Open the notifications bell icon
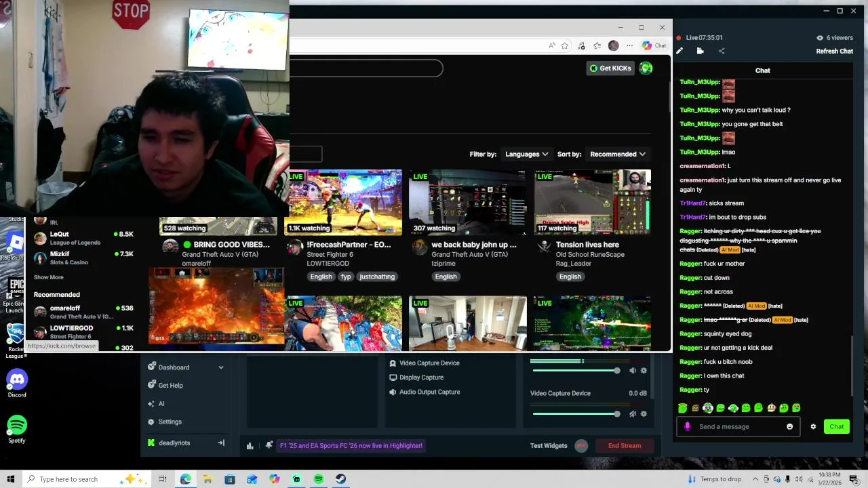Image resolution: width=868 pixels, height=488 pixels. click(269, 445)
